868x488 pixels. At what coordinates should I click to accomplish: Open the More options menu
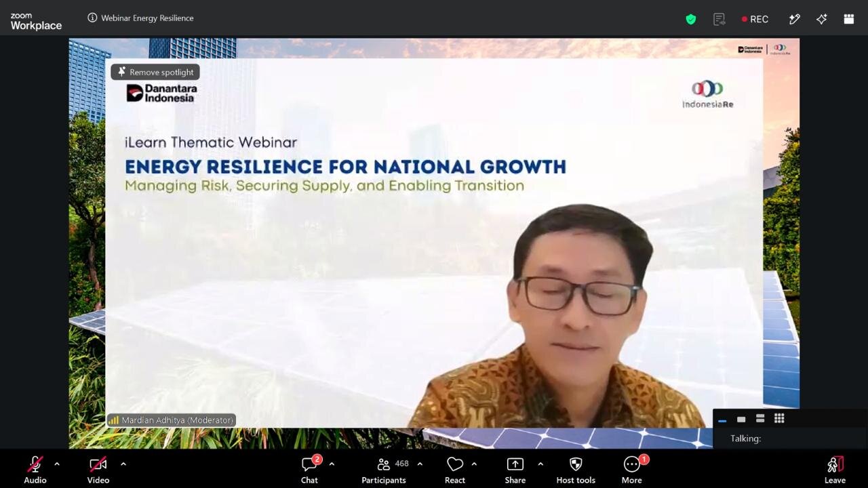point(632,470)
